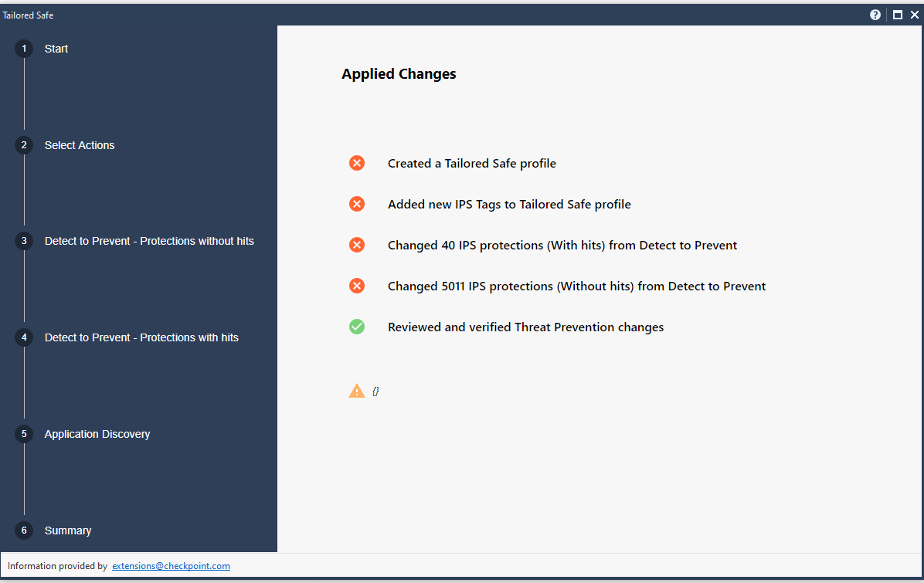This screenshot has height=583, width=924.
Task: Click the Information provided by label
Action: tap(57, 566)
